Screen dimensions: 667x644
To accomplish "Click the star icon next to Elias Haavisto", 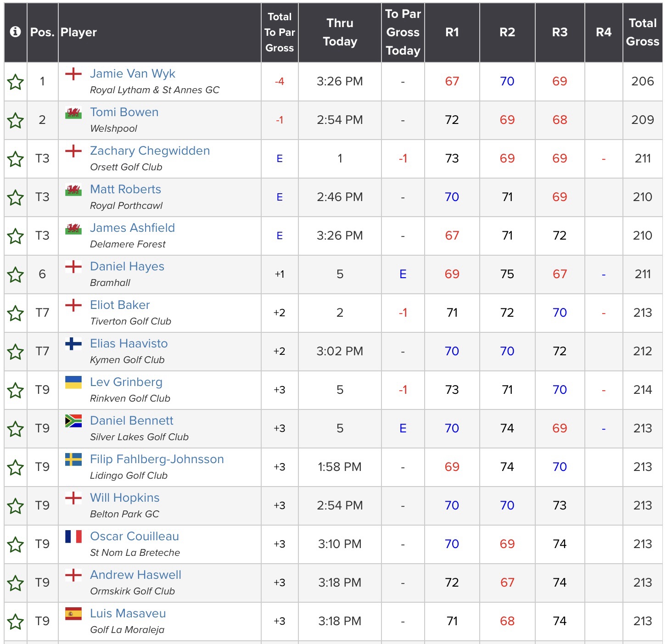I will pyautogui.click(x=15, y=352).
